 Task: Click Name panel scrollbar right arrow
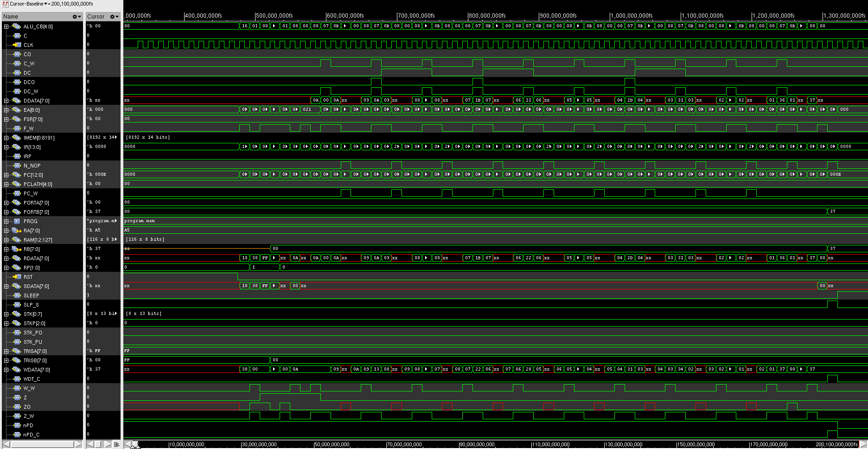(78, 444)
